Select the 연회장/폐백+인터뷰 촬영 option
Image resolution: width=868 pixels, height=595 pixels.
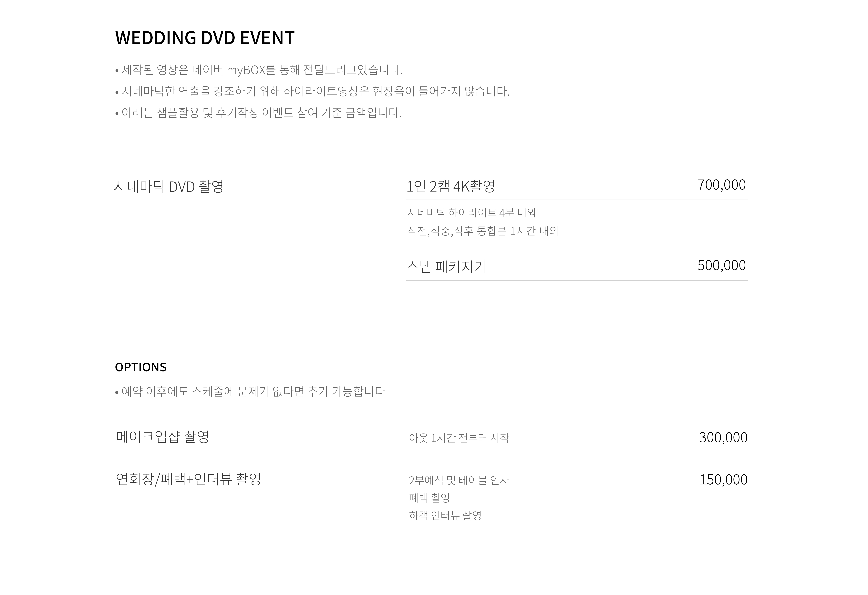188,479
